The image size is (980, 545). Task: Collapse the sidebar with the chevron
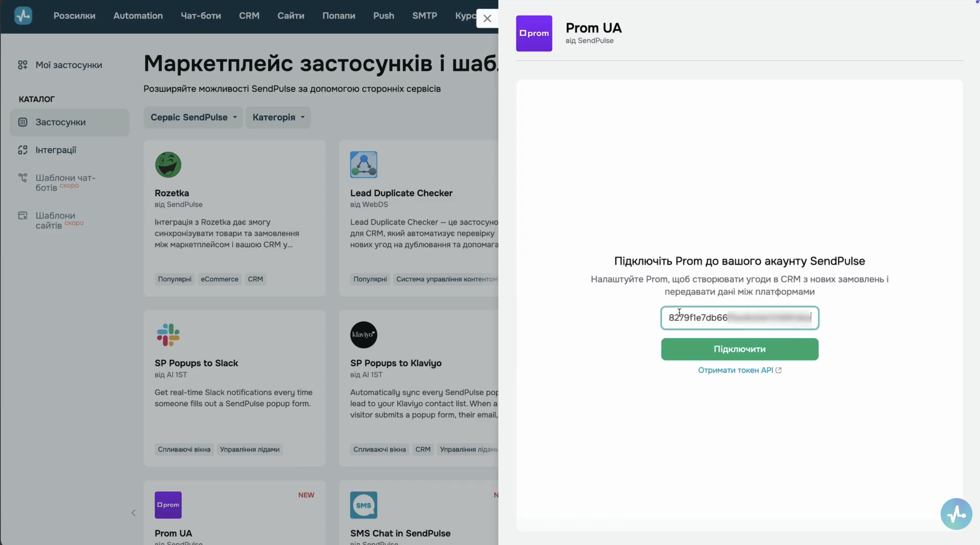pyautogui.click(x=133, y=513)
